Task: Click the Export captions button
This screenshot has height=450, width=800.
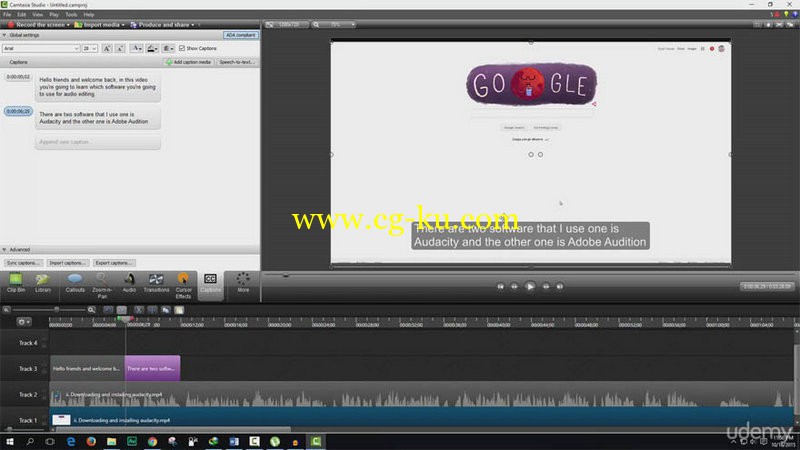Action: pyautogui.click(x=114, y=263)
